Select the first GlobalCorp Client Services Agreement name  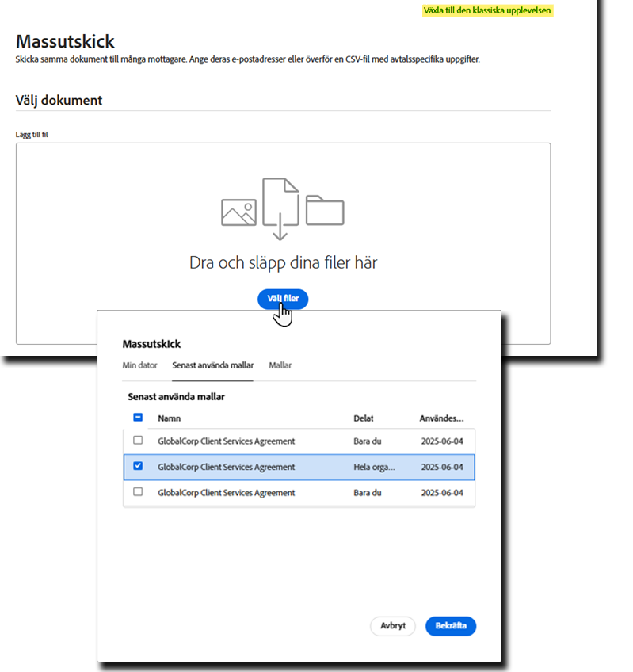point(226,441)
